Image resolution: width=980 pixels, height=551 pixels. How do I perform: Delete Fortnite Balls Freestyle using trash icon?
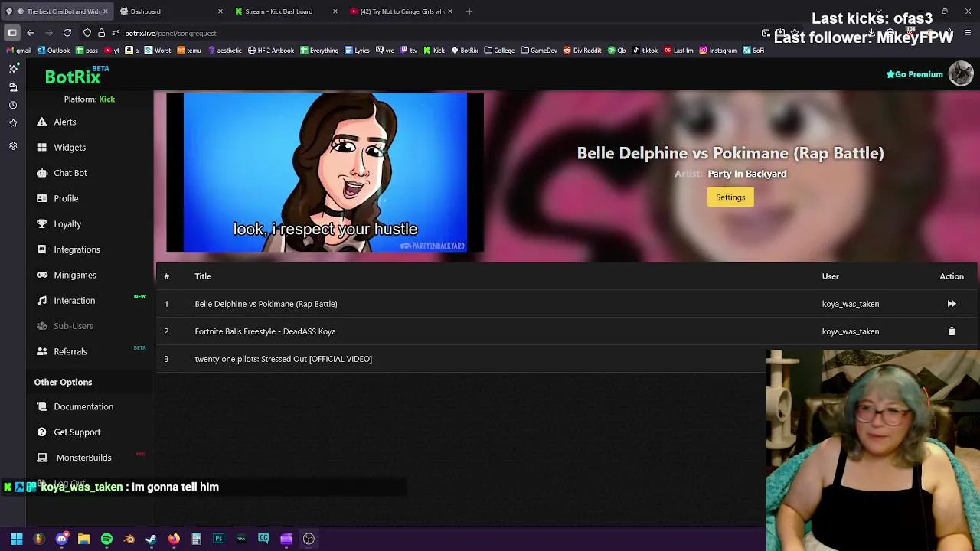pos(952,331)
